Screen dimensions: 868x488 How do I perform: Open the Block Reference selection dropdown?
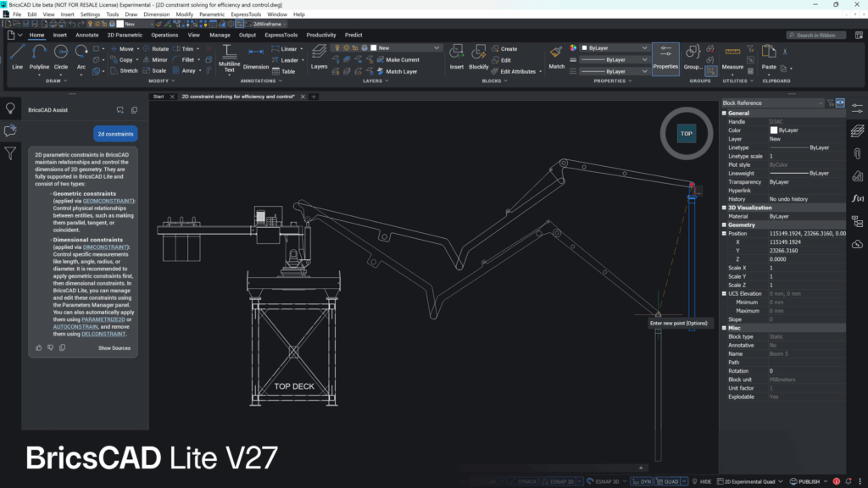[772, 103]
